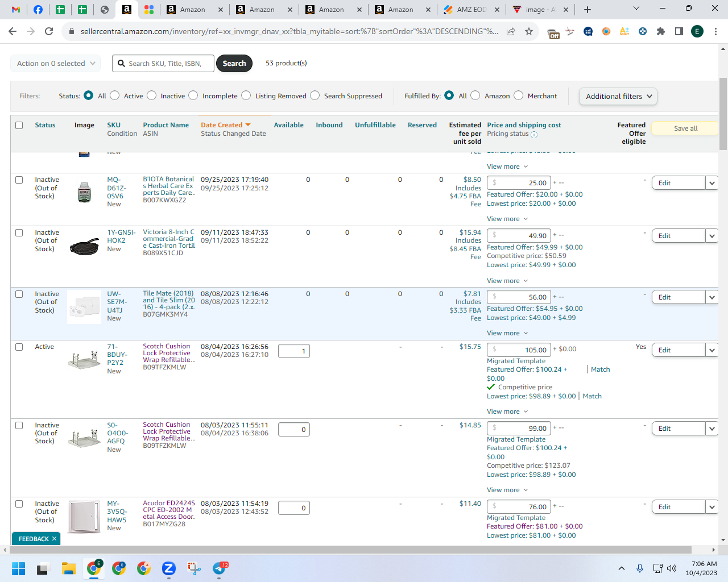Check the box for SKU MQ-D61Z-0SV6
The image size is (728, 582).
[19, 180]
